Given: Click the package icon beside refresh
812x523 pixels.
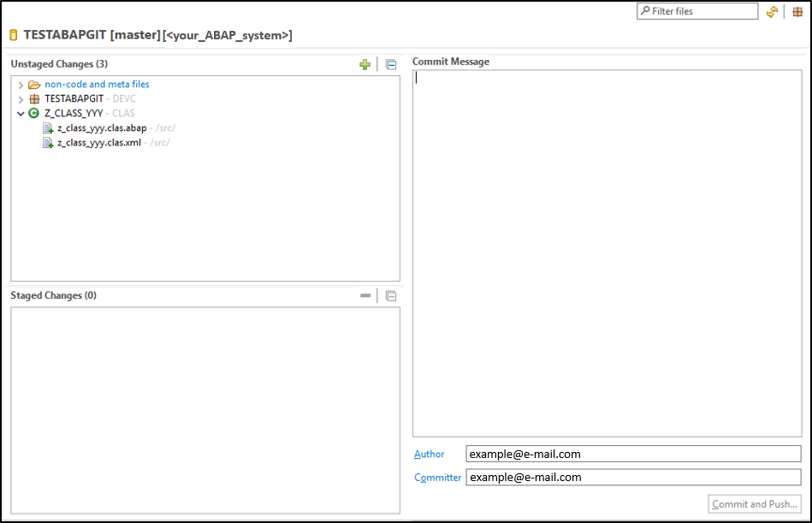Looking at the screenshot, I should coord(797,11).
